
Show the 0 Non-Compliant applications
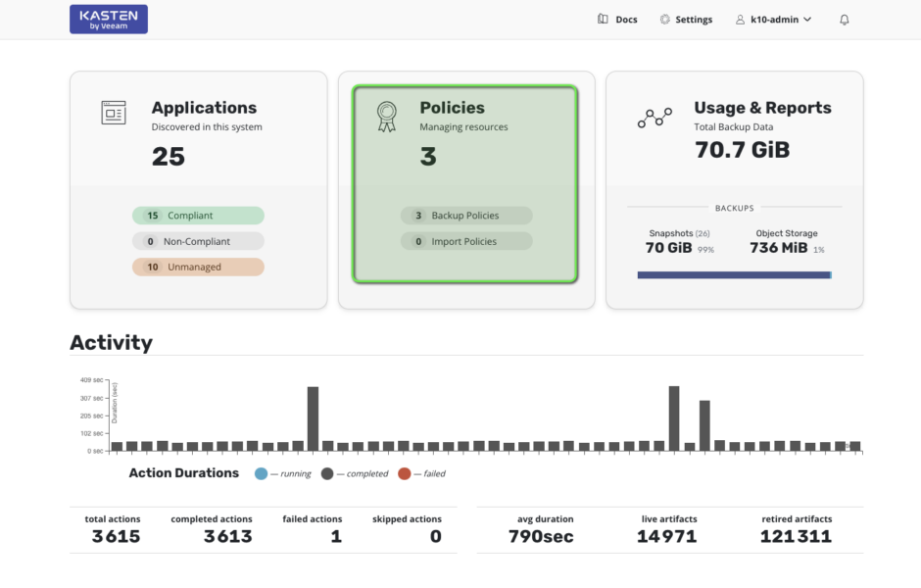pos(198,241)
